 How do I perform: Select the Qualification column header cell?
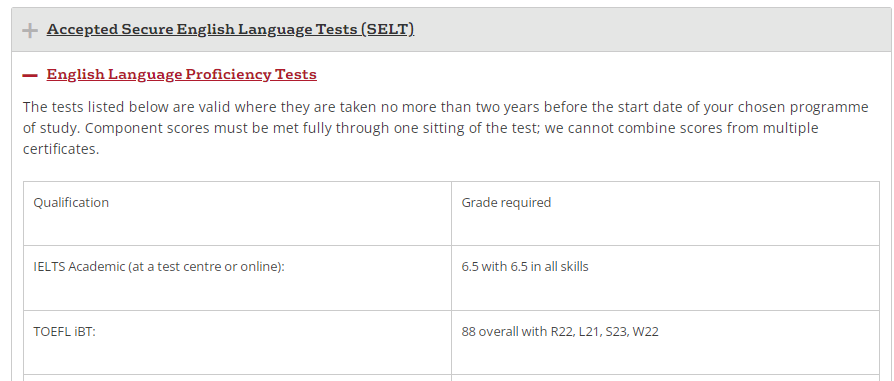(237, 214)
